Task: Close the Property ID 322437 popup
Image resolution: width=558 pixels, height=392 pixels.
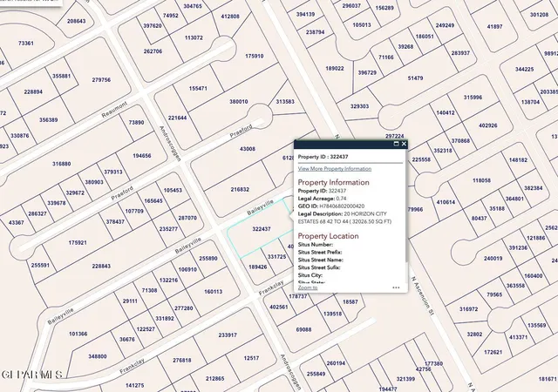Action: pos(404,144)
